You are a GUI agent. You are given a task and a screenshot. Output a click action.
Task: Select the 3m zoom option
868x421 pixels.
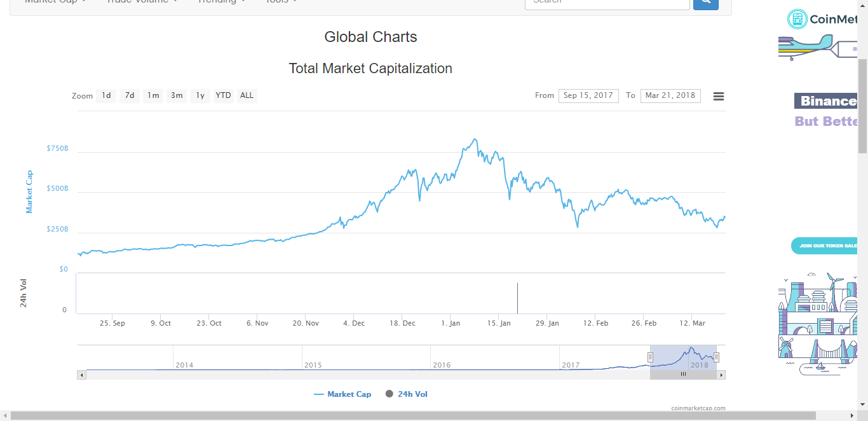click(x=177, y=96)
